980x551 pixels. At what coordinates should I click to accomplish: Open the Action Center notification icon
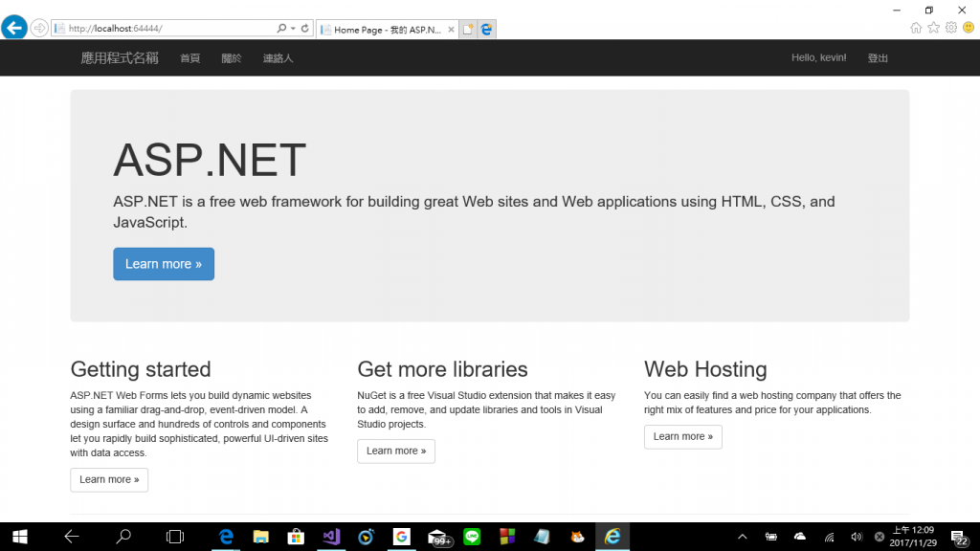point(959,538)
